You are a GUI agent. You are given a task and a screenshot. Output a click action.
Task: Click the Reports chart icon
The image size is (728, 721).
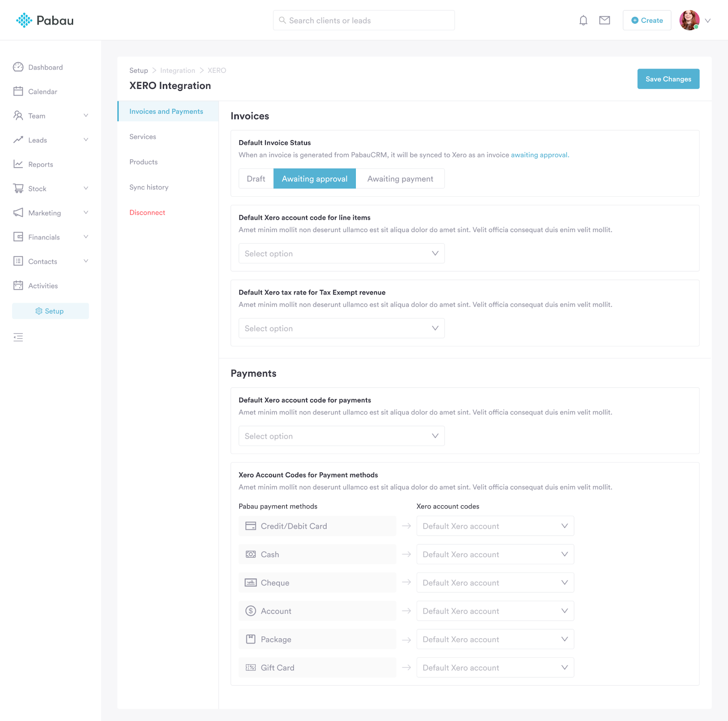18,164
